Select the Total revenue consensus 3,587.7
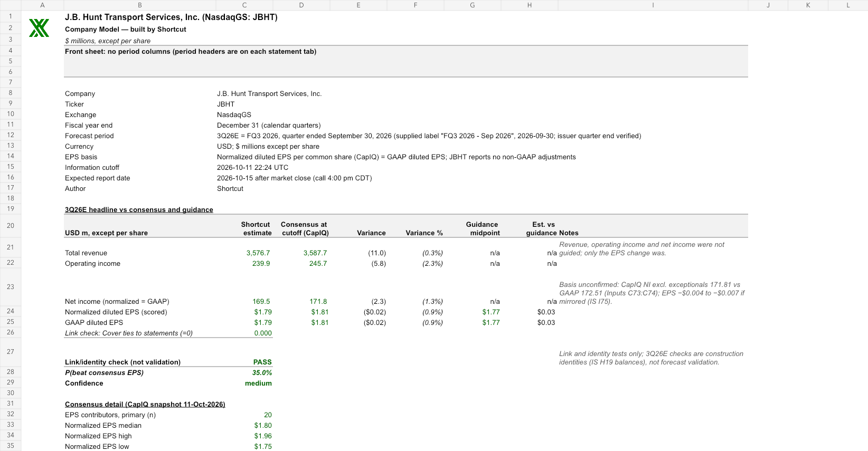Image resolution: width=868 pixels, height=451 pixels. pyautogui.click(x=315, y=253)
